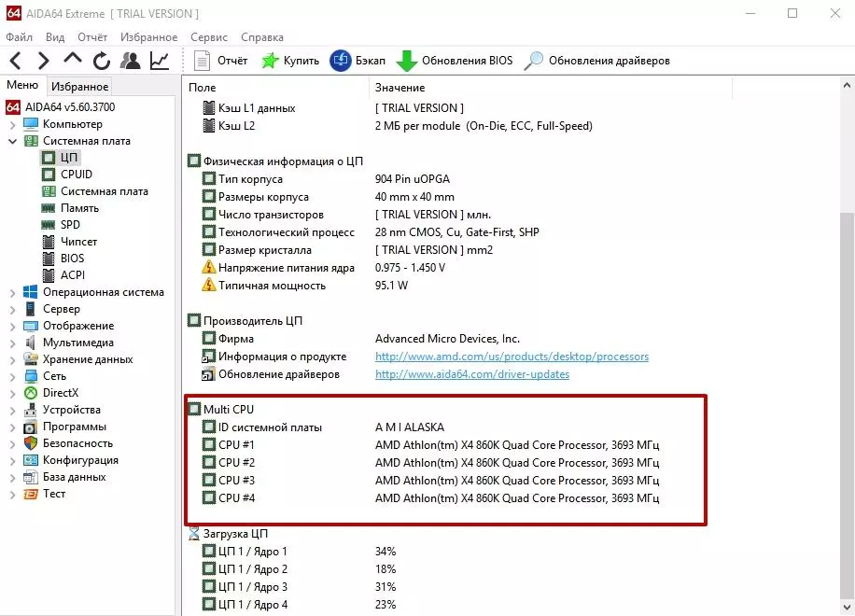Screen dimensions: 855x616
Task: Click Обновления драйверов button
Action: click(x=597, y=61)
